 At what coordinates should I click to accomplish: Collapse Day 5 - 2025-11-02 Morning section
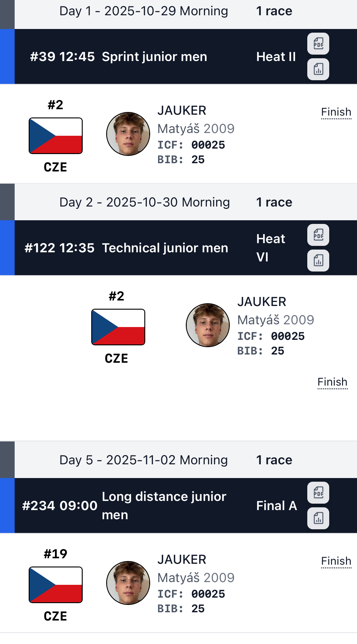(x=143, y=460)
